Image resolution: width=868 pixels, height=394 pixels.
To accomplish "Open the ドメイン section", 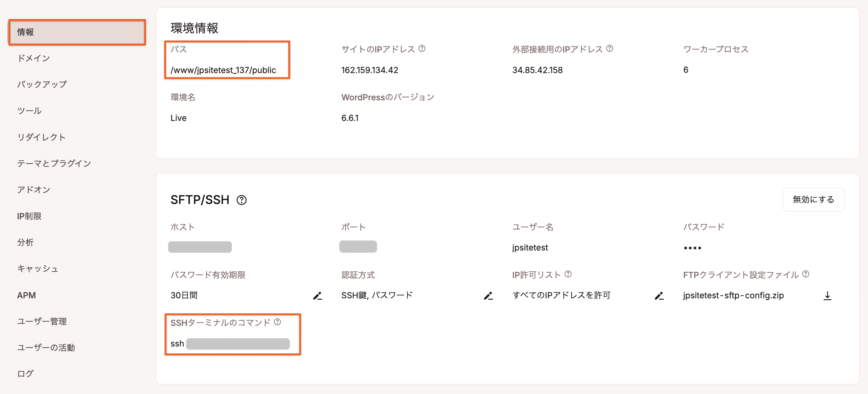I will (33, 58).
